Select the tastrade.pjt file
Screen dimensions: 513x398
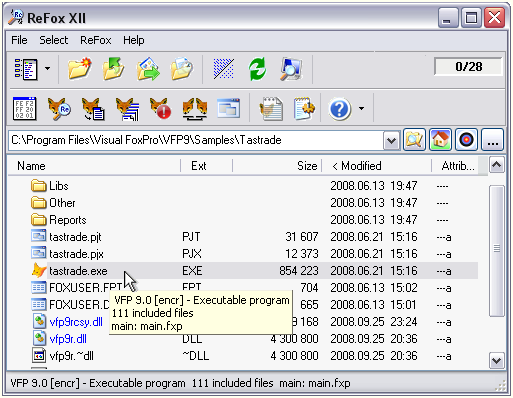pos(75,237)
